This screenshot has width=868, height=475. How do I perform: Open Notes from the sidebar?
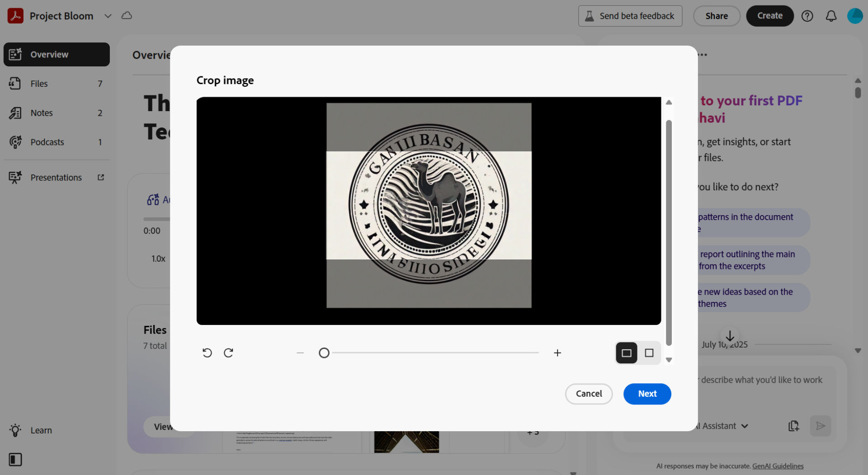tap(41, 113)
